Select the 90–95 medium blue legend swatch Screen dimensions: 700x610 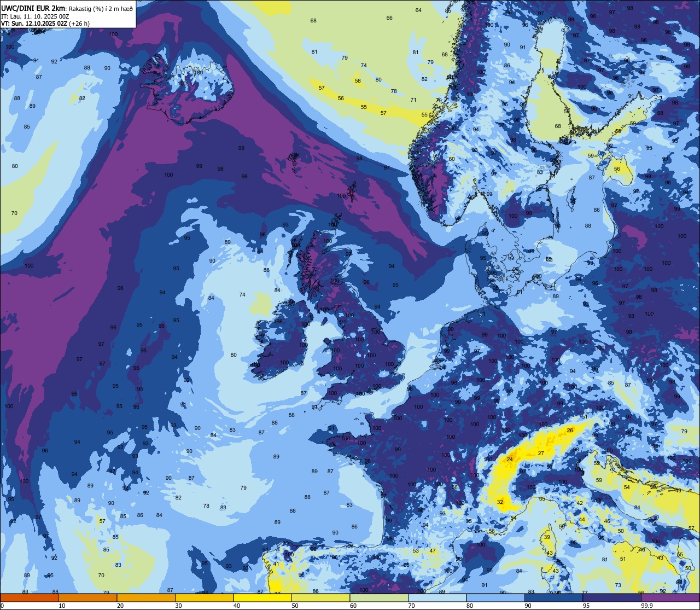point(553,597)
